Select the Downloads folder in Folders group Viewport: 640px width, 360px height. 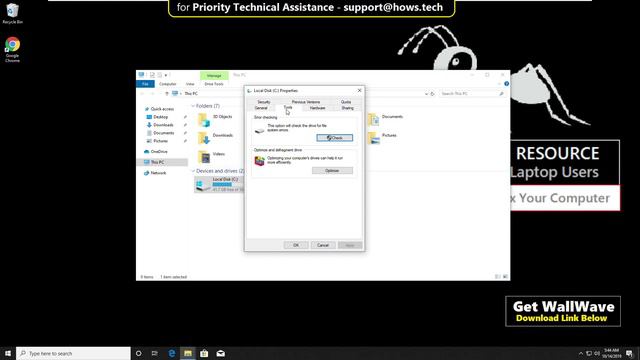pyautogui.click(x=215, y=138)
